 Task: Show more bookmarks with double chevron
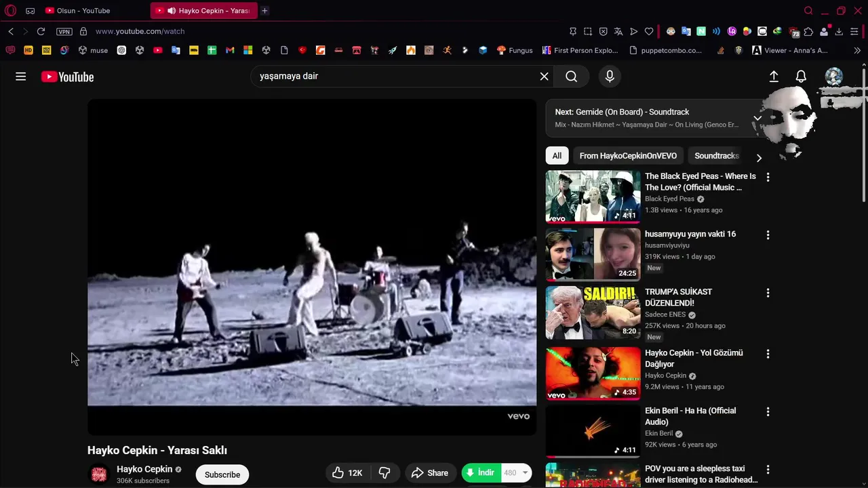pyautogui.click(x=857, y=50)
